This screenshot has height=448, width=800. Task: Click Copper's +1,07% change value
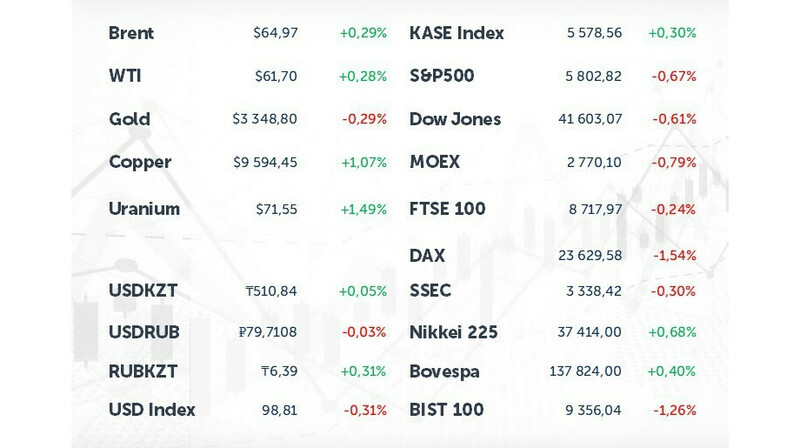point(364,162)
